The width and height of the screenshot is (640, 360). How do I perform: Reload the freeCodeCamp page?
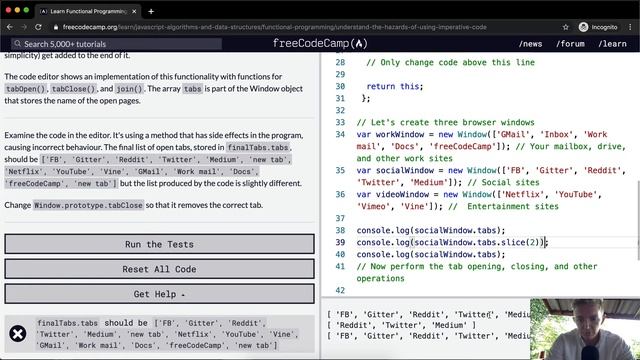coord(38,27)
